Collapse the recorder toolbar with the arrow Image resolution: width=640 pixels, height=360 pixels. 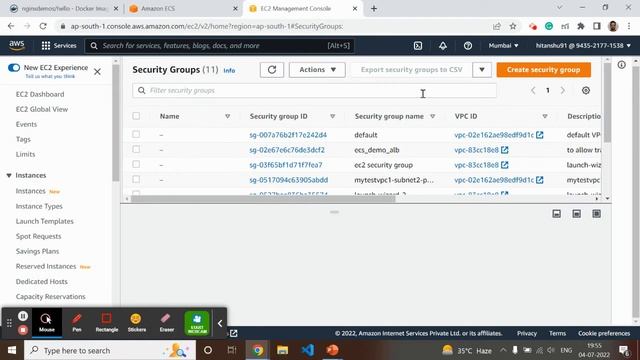[220, 323]
